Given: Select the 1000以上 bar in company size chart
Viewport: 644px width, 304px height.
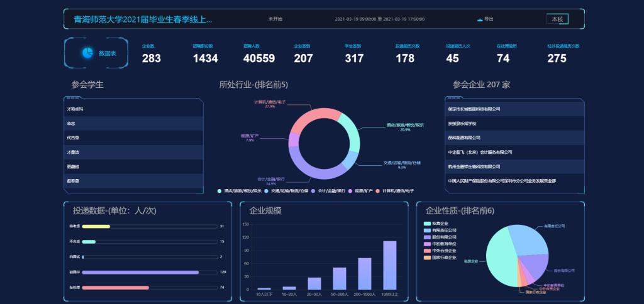Looking at the screenshot, I should [389, 265].
